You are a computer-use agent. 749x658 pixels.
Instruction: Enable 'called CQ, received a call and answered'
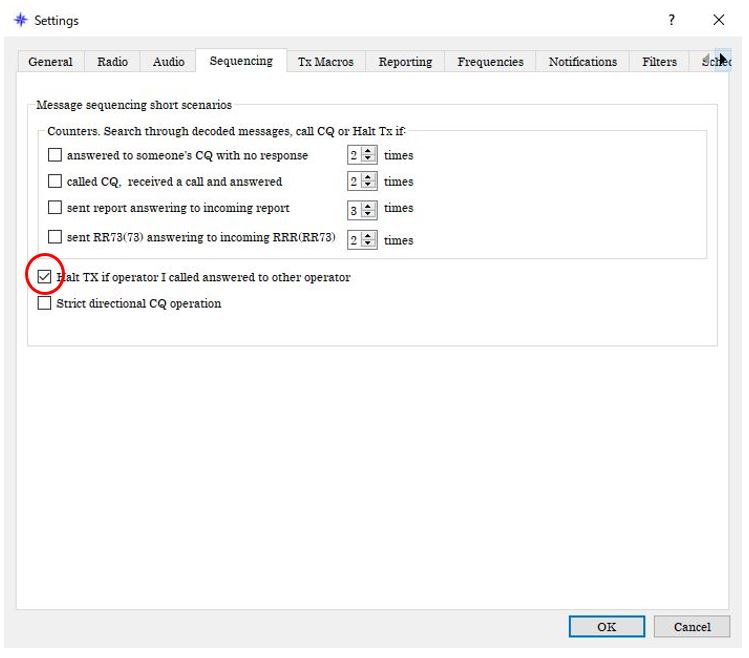[x=55, y=181]
